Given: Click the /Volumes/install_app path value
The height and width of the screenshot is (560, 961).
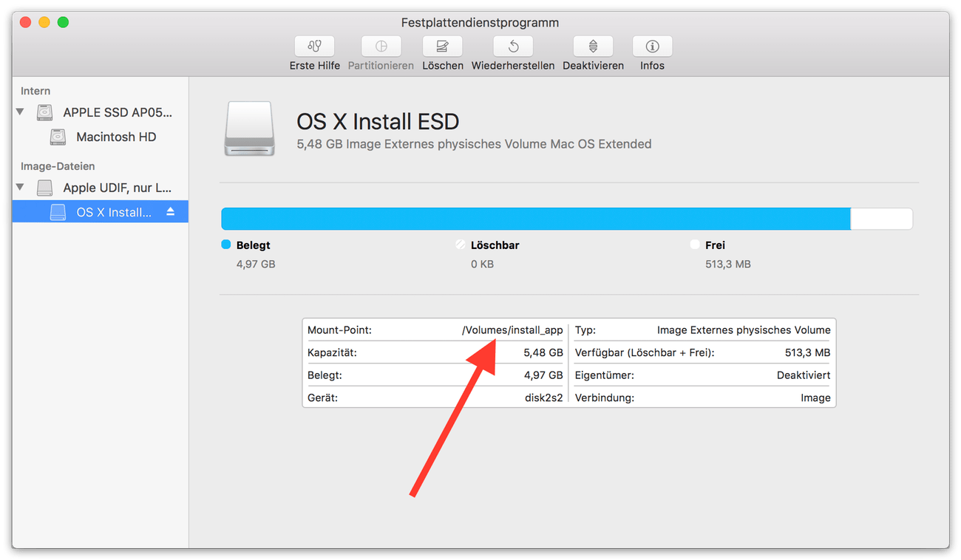Looking at the screenshot, I should tap(512, 330).
